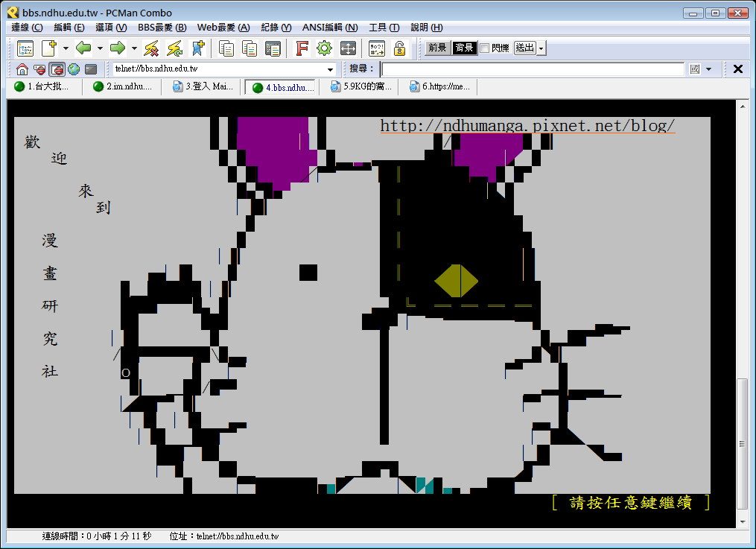Click the dark terminal window icon
The width and height of the screenshot is (756, 549).
(x=91, y=69)
